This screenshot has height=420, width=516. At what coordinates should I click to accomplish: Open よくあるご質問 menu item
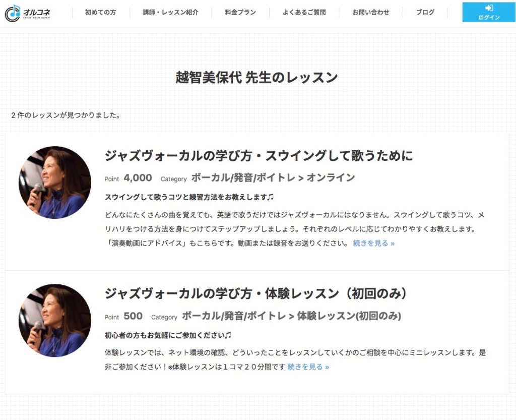pos(304,13)
